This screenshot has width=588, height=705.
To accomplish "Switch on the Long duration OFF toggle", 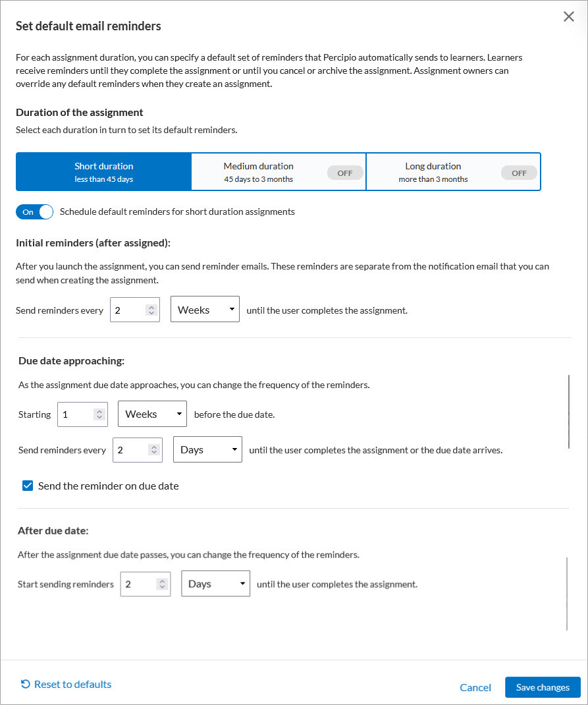I will [x=519, y=173].
